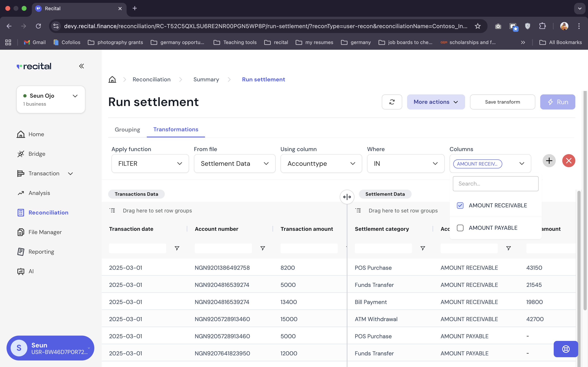Screen dimensions: 588x367
Task: Switch to the Grouping tab
Action: 127,130
